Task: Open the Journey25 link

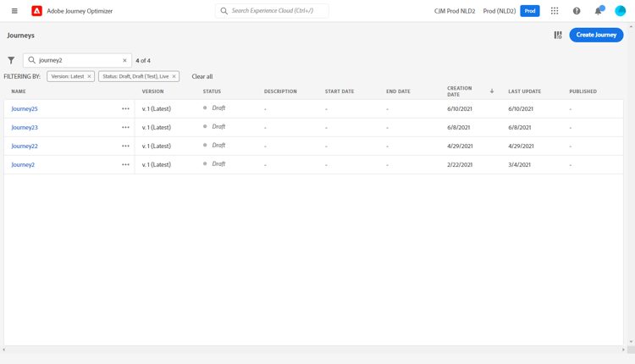Action: point(25,108)
